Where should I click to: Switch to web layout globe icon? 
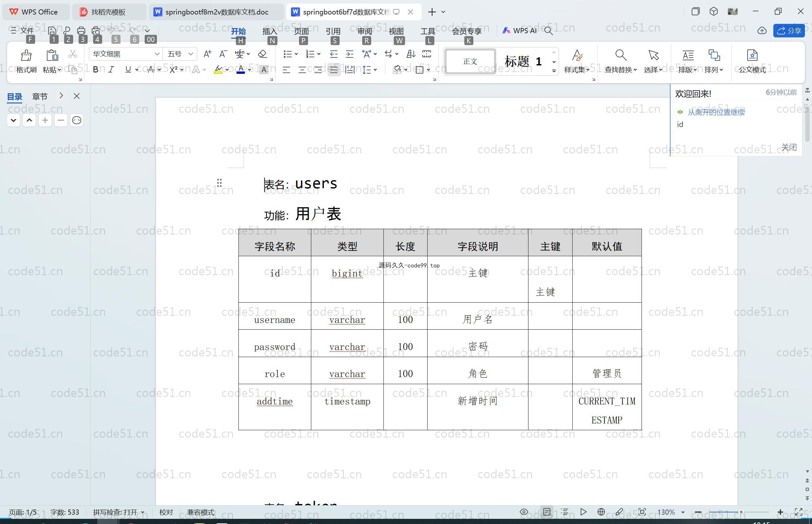point(601,512)
